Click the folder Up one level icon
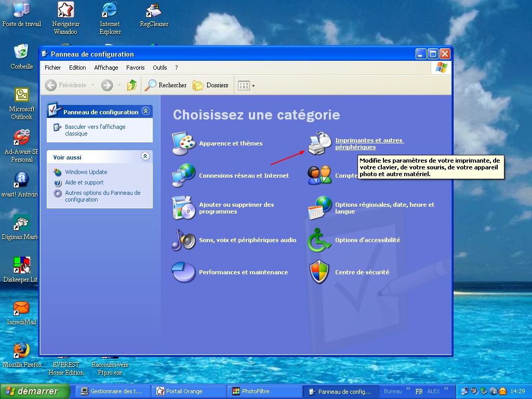532x399 pixels. pyautogui.click(x=132, y=85)
